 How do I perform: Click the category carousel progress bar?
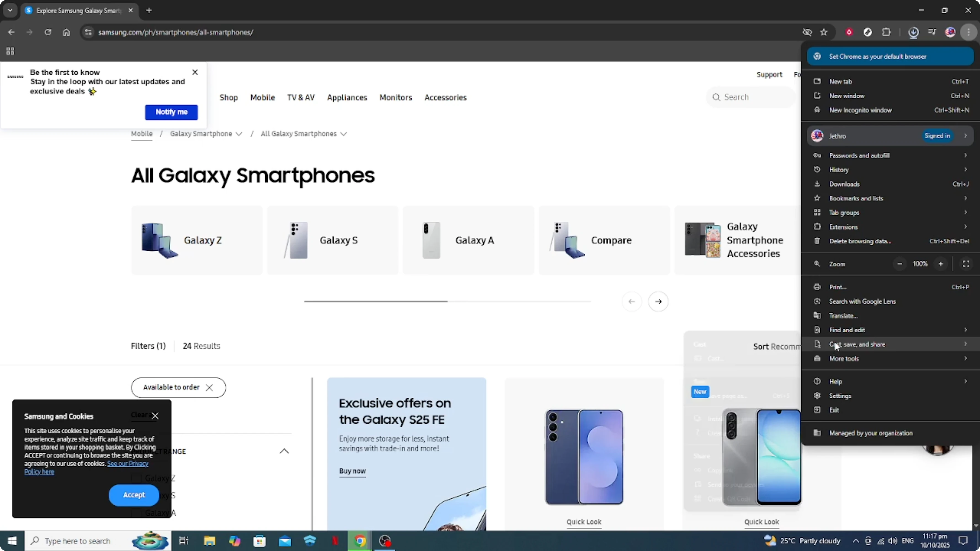click(448, 301)
